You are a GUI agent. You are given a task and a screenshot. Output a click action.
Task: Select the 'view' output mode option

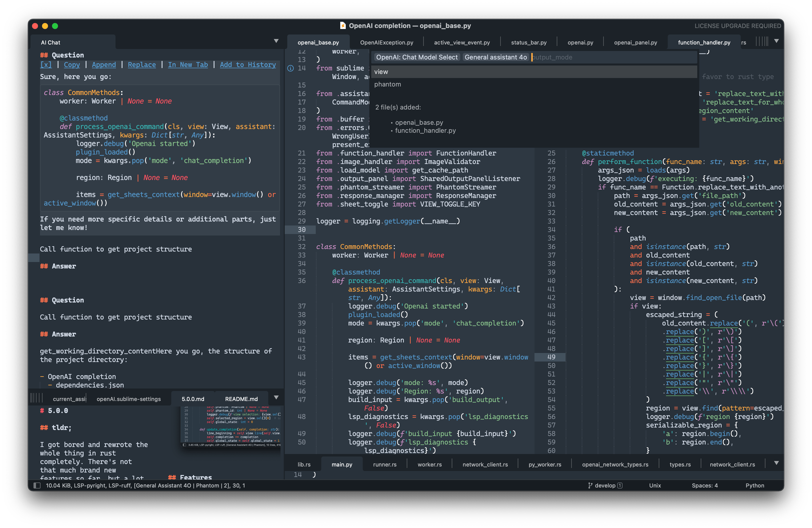click(534, 72)
